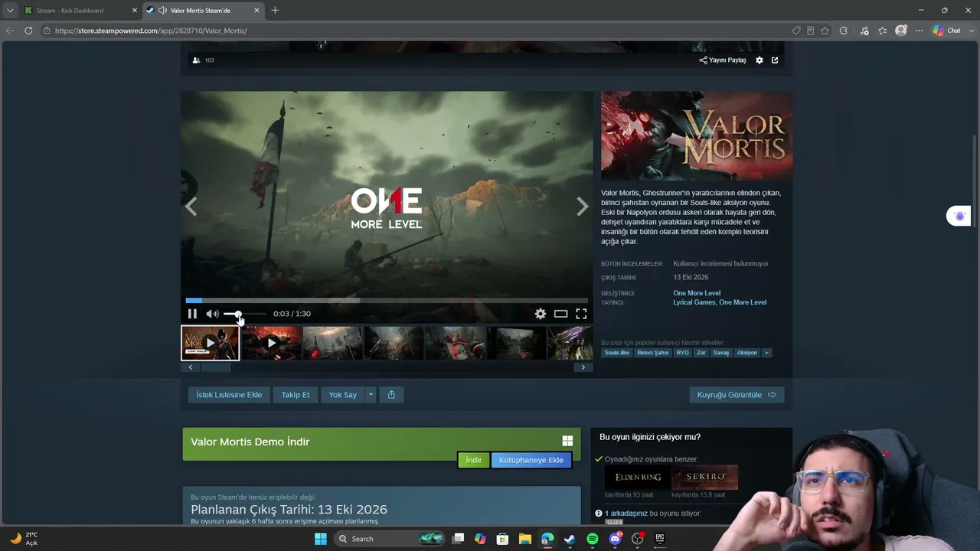980x551 pixels.
Task: Open the Windows Start menu
Action: (321, 539)
